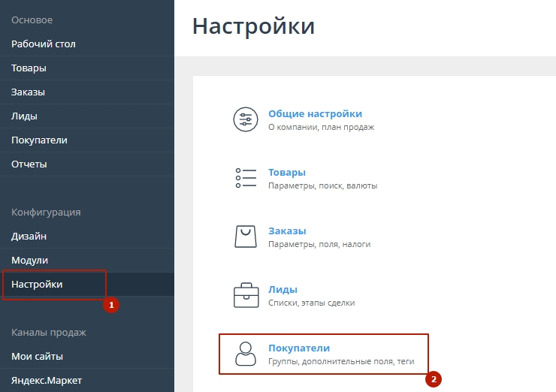Open Модули in the sidebar
Screen dimensions: 556x392
(x=29, y=261)
